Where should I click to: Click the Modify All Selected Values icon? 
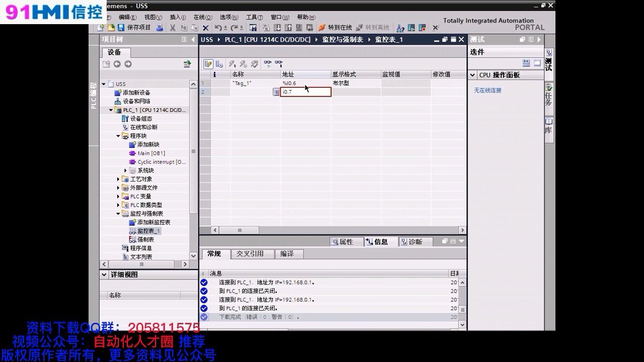(254, 64)
